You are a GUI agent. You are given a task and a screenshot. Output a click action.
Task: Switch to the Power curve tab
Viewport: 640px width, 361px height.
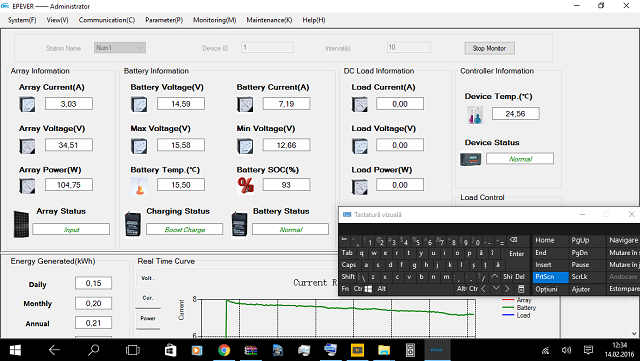pos(148,319)
